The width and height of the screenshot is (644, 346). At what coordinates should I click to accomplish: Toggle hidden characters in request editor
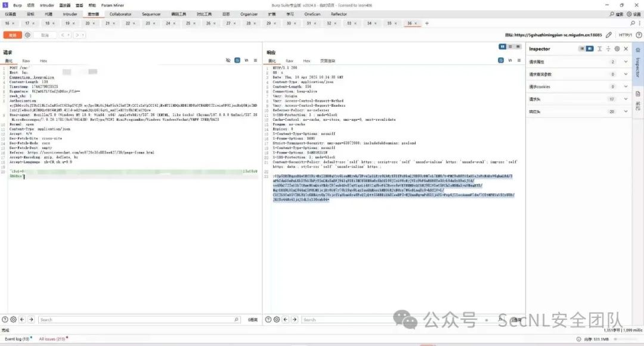pos(228,60)
